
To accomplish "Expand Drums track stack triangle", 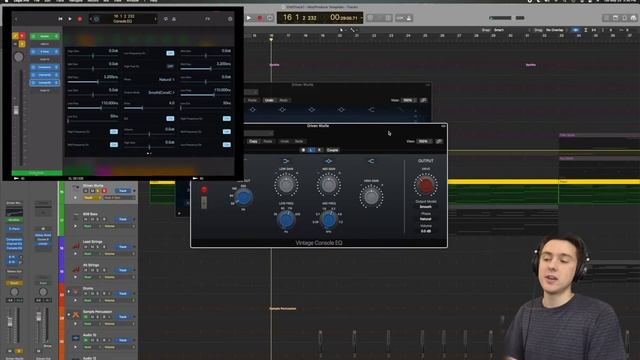I will (69, 291).
